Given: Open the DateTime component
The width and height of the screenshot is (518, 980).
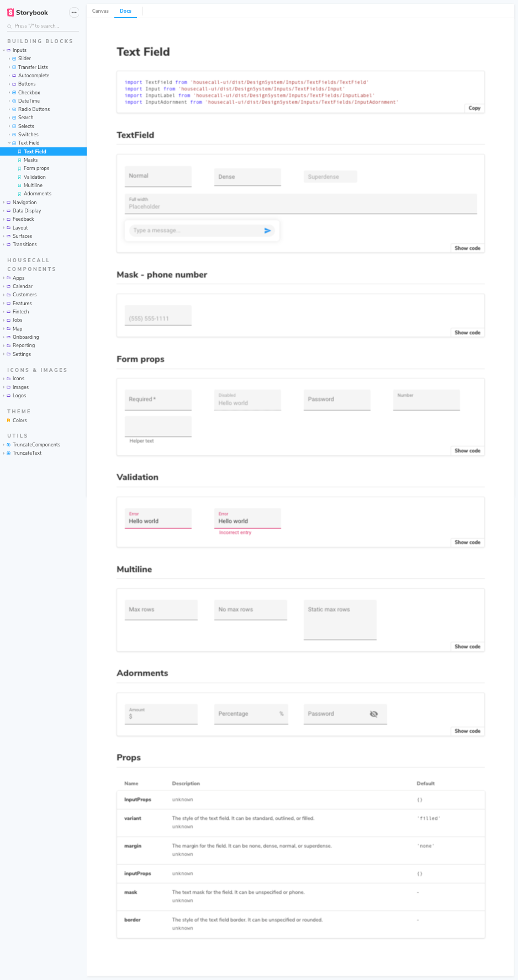Looking at the screenshot, I should tap(29, 101).
